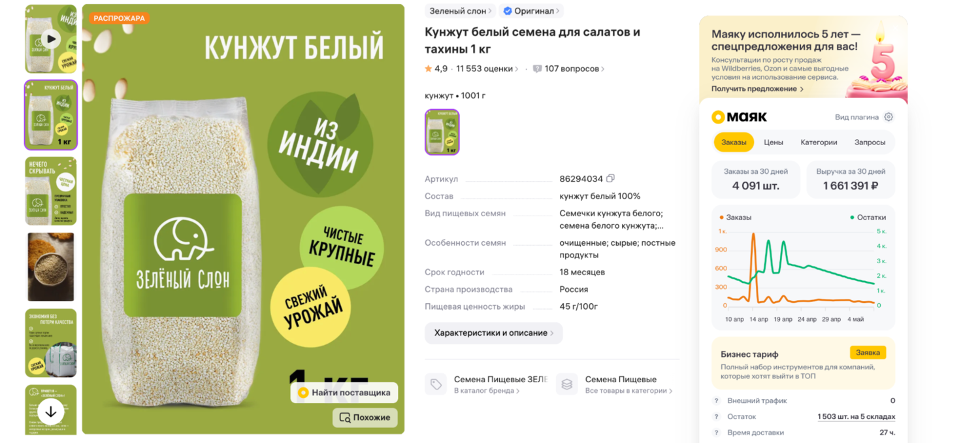
Task: Click the Похожие button
Action: [365, 418]
